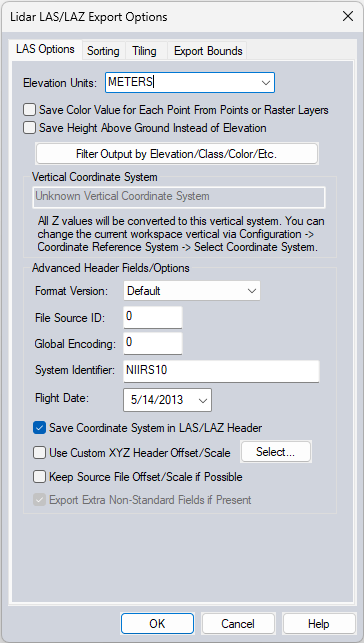Click the System Identifier text field
Screen dimensions: 364x643
click(x=221, y=371)
